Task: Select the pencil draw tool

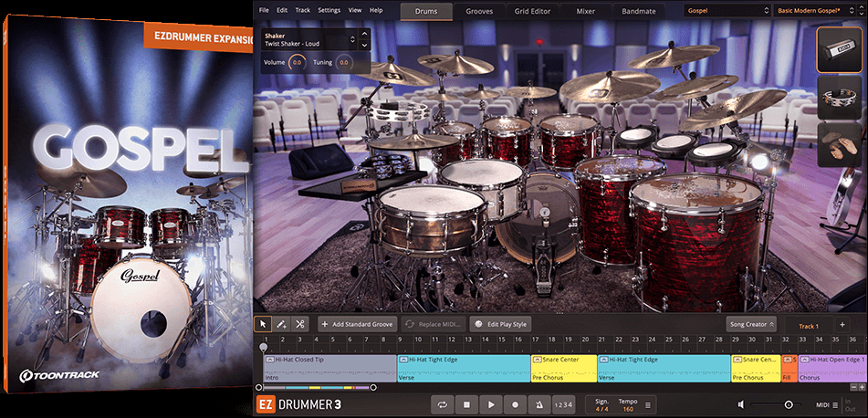Action: 281,324
